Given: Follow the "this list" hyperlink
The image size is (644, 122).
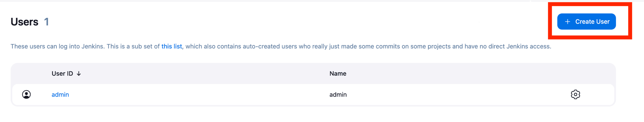Looking at the screenshot, I should click(171, 46).
